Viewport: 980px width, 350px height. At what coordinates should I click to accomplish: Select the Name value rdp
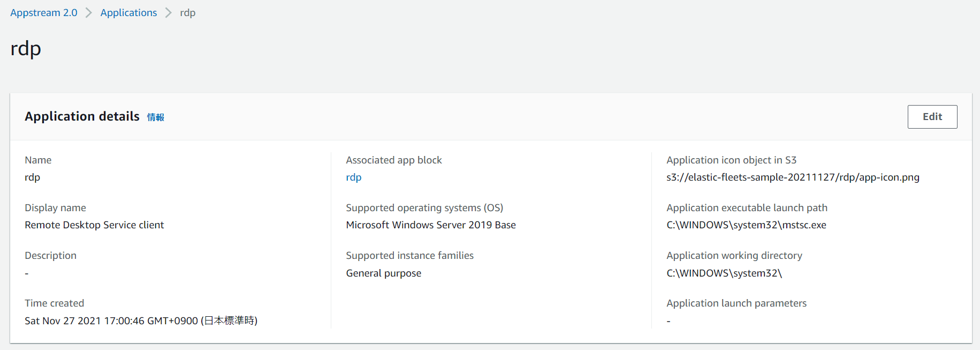(x=32, y=177)
